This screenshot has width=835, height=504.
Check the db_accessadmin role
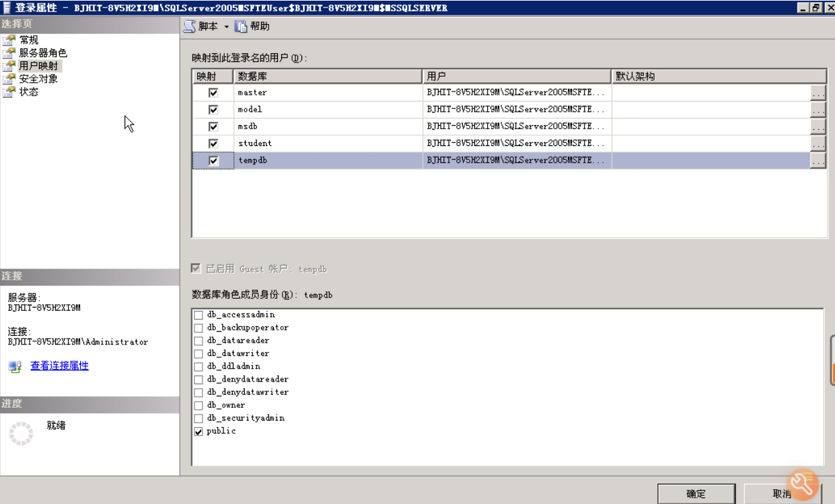coord(198,315)
